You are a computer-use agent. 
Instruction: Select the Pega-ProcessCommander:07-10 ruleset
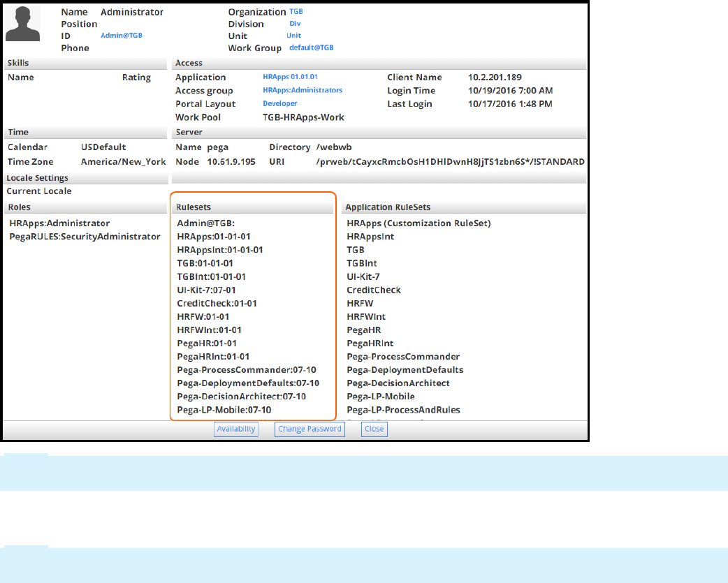coord(247,370)
